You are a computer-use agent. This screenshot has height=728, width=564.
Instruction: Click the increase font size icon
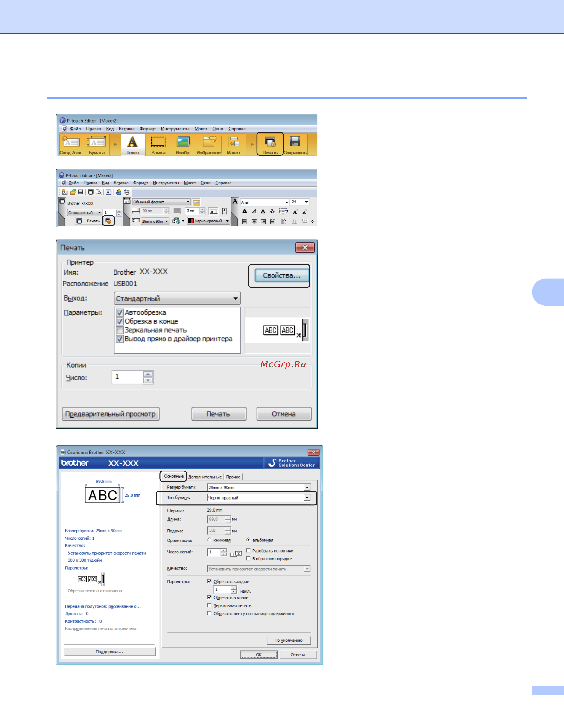pyautogui.click(x=295, y=212)
